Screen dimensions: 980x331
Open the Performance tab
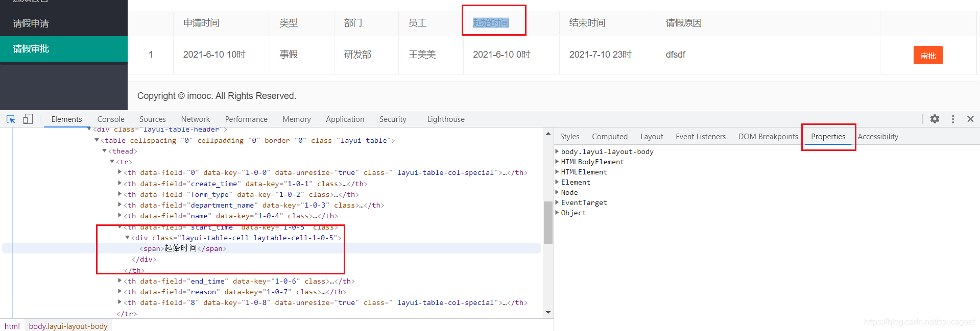pos(246,119)
